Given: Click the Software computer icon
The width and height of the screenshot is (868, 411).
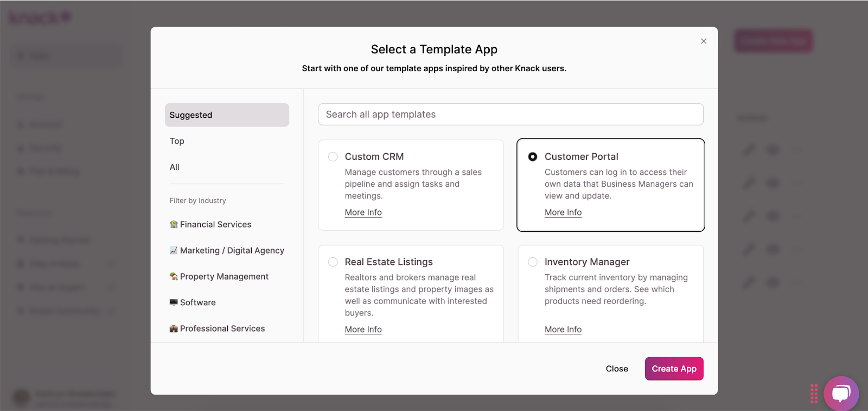Looking at the screenshot, I should pyautogui.click(x=174, y=302).
